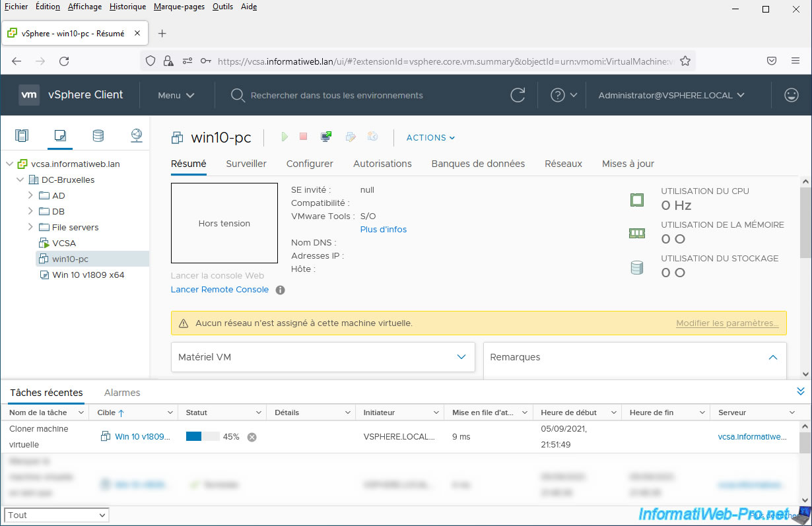Image resolution: width=812 pixels, height=526 pixels.
Task: Expand the File servers folder
Action: tap(30, 227)
